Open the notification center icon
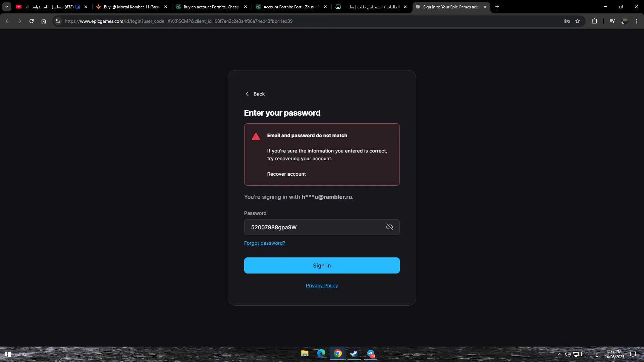 (x=633, y=354)
